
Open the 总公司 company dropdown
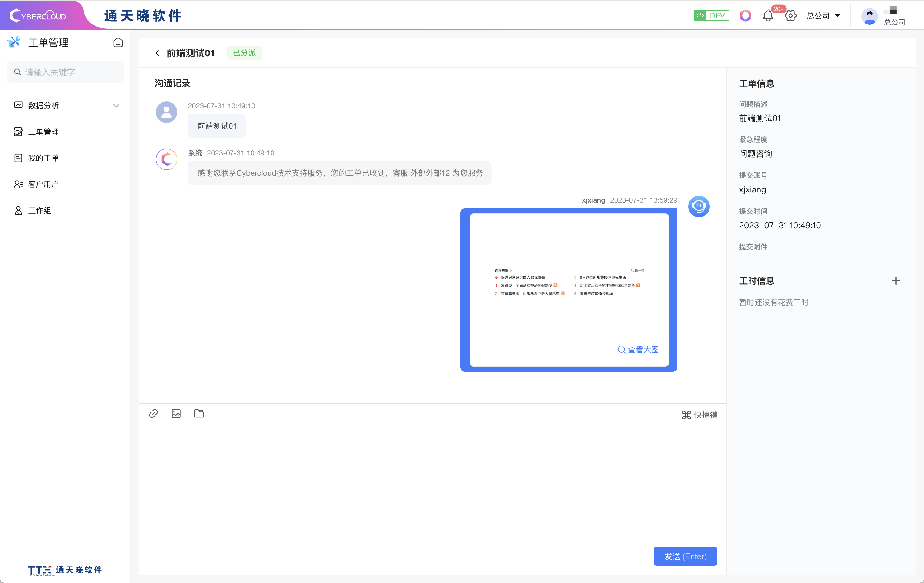(823, 16)
